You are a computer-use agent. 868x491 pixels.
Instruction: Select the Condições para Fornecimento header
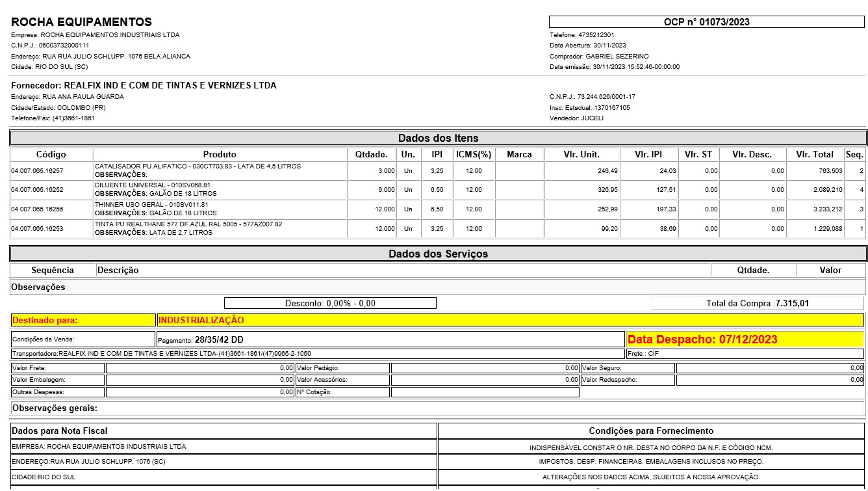click(x=651, y=431)
